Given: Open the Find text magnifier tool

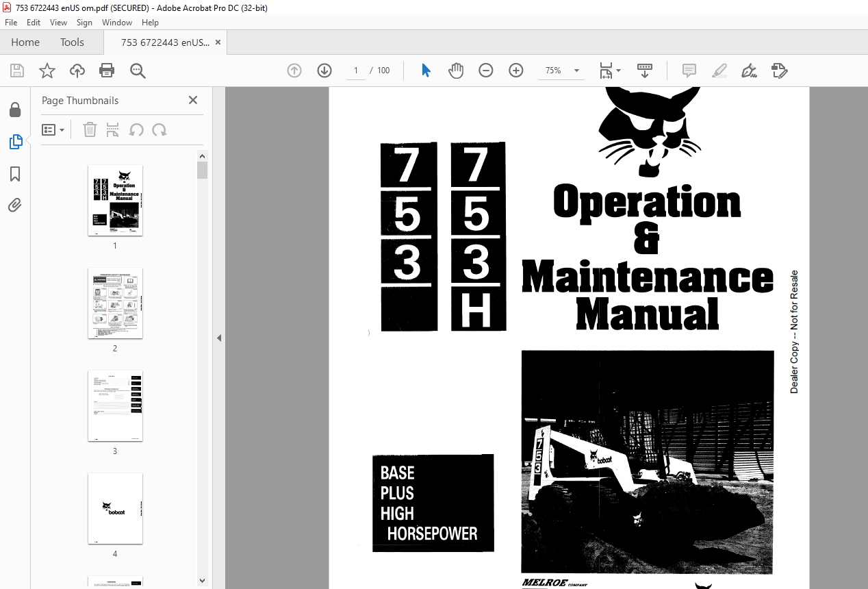Looking at the screenshot, I should tap(138, 71).
